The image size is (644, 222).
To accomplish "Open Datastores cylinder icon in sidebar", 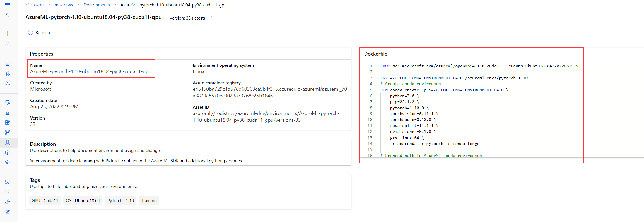I will pos(8,192).
